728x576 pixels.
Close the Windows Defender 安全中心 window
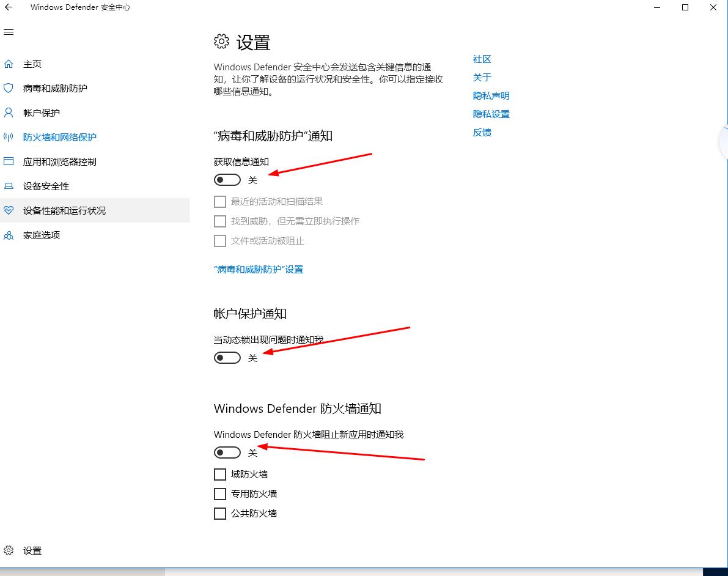click(713, 7)
